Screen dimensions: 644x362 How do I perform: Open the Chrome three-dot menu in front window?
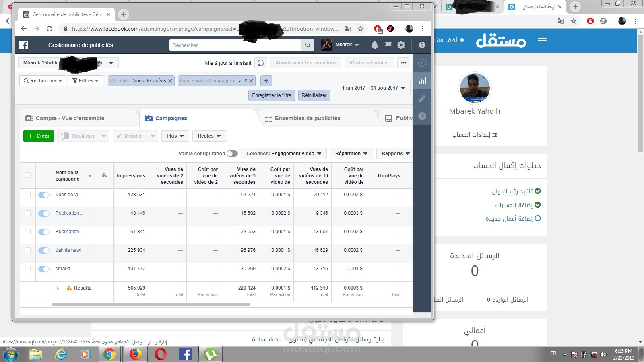coord(422,29)
